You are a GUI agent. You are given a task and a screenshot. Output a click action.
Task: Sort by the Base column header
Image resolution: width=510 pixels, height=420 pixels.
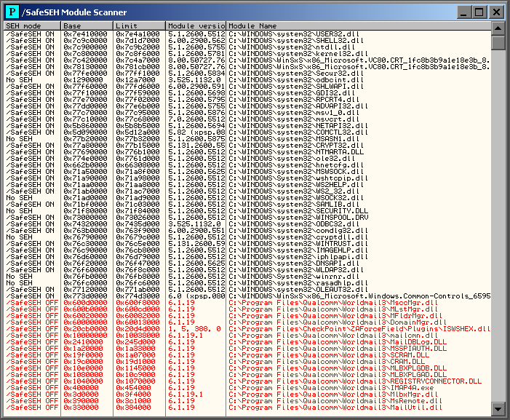(87, 25)
